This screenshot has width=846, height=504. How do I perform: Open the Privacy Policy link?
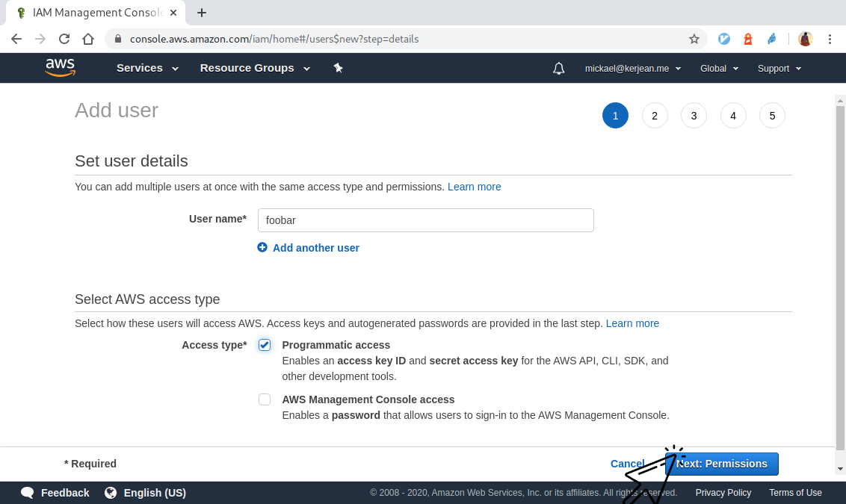point(723,493)
